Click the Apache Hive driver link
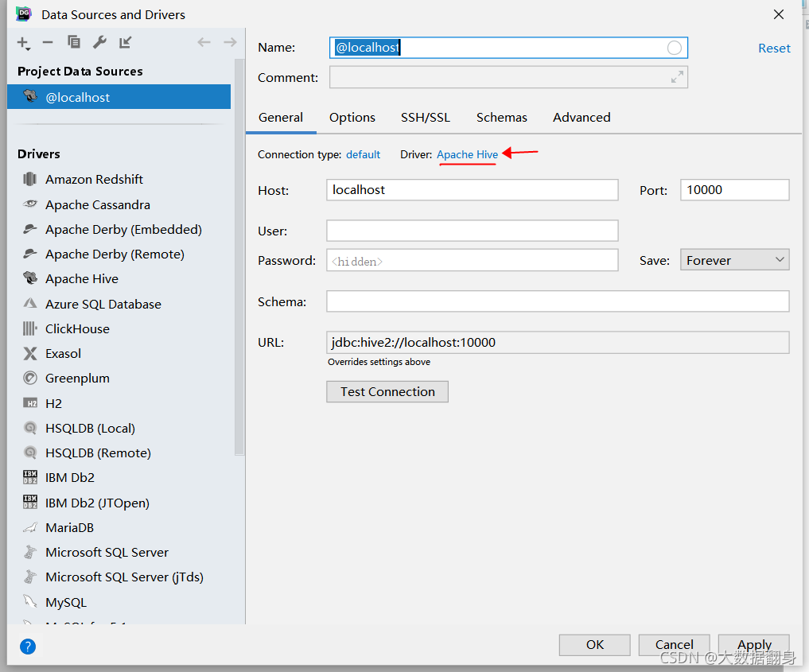Image resolution: width=809 pixels, height=672 pixels. [468, 154]
